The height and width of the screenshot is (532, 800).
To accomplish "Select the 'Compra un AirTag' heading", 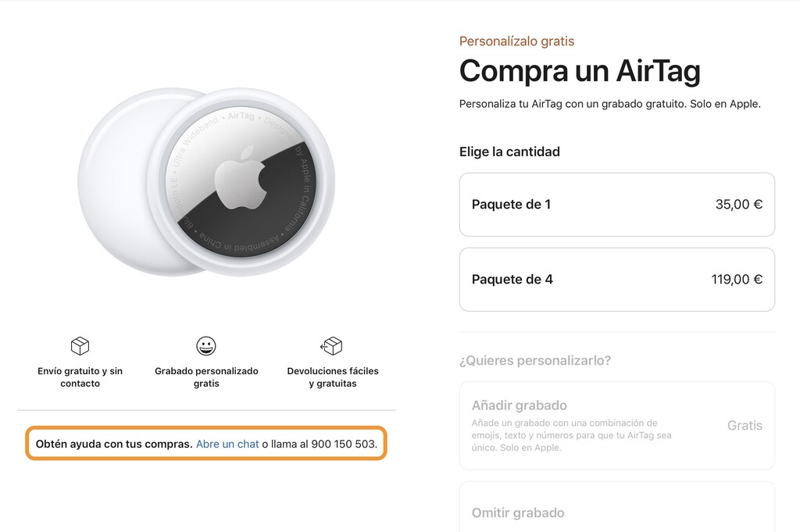I will pyautogui.click(x=579, y=71).
